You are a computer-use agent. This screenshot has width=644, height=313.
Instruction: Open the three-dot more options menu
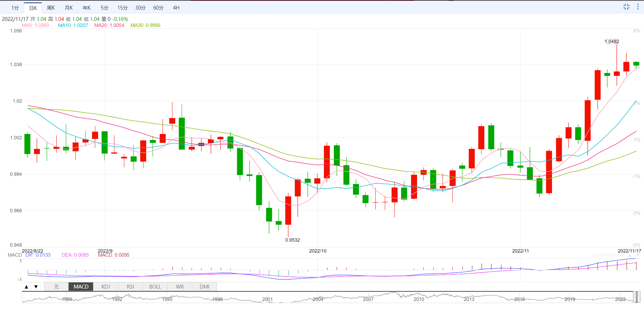(638, 7)
